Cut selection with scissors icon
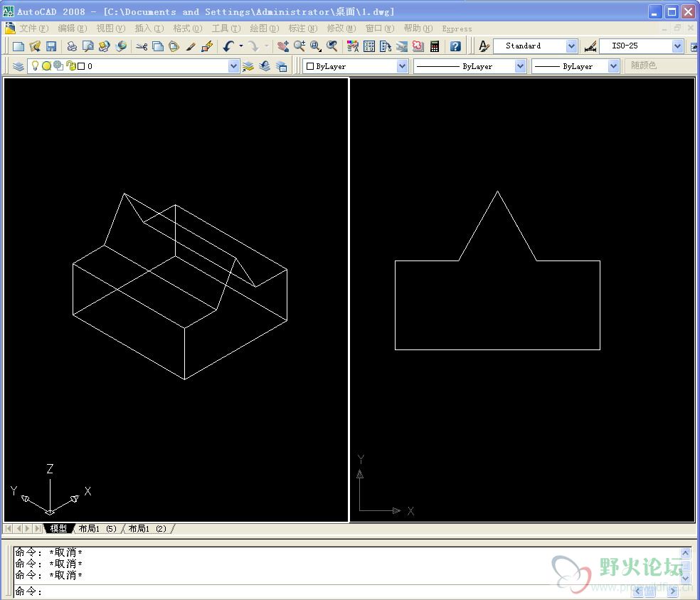Screen dimensions: 700x600 (142, 46)
